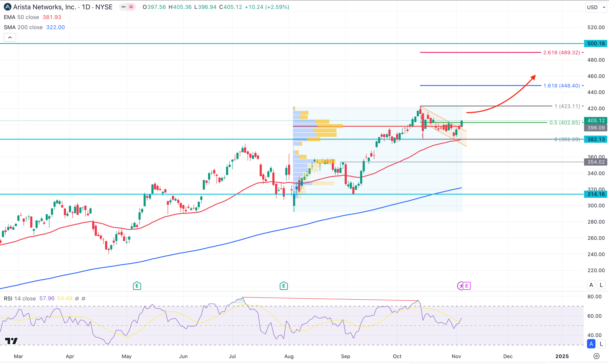Click the SMA value 322.00
This screenshot has width=609, height=364.
[56, 27]
